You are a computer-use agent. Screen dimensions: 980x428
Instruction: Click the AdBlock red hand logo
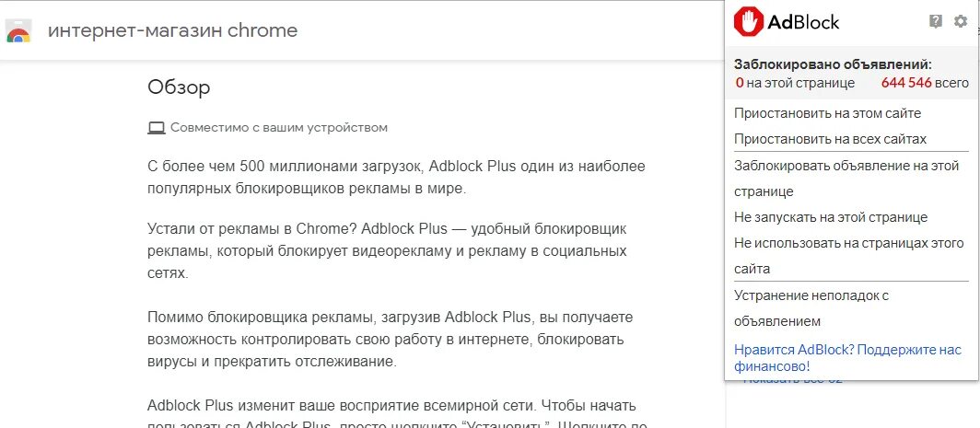pyautogui.click(x=749, y=22)
